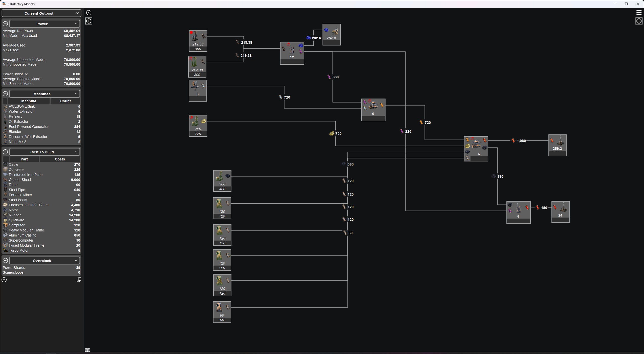The height and width of the screenshot is (354, 644).
Task: Sort by Count column header
Action: pos(65,101)
